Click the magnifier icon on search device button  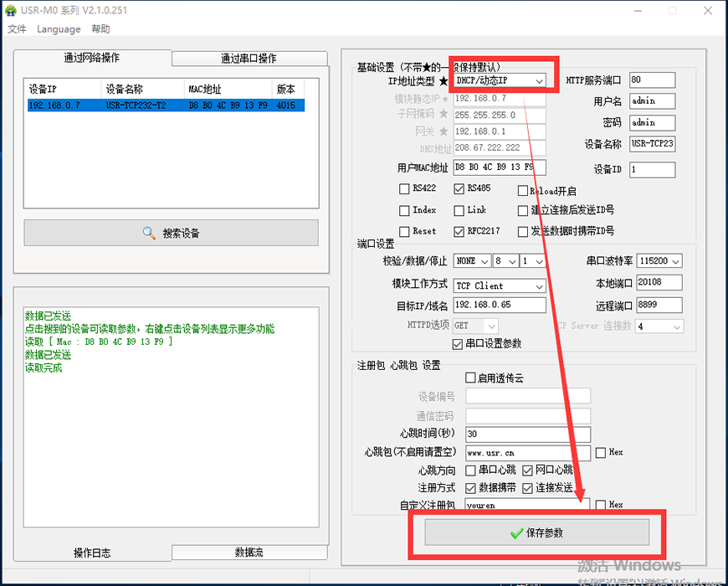coord(149,233)
